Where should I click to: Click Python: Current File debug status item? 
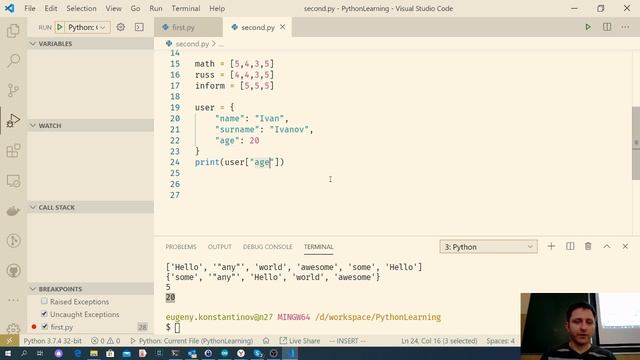pyautogui.click(x=191, y=341)
